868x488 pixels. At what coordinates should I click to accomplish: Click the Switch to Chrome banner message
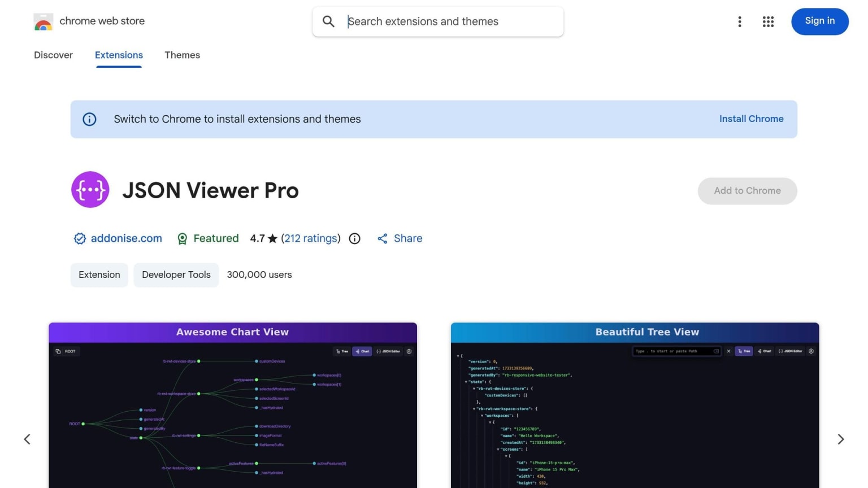coord(237,119)
